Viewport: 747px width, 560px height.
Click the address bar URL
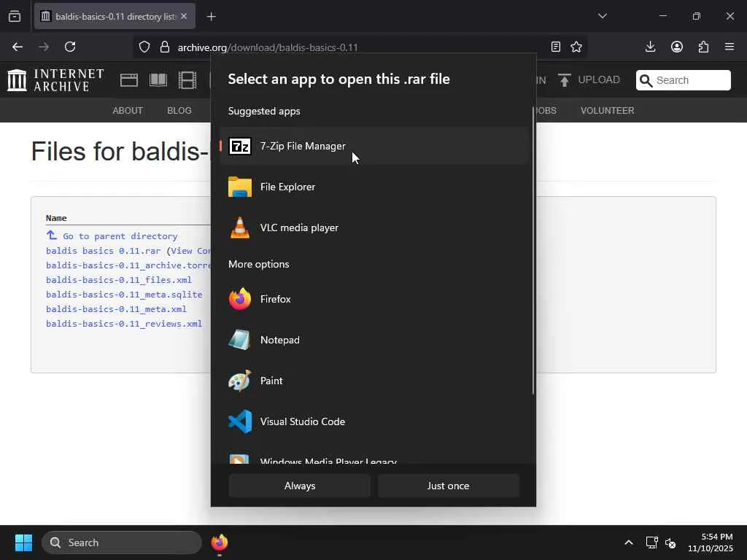pos(268,47)
